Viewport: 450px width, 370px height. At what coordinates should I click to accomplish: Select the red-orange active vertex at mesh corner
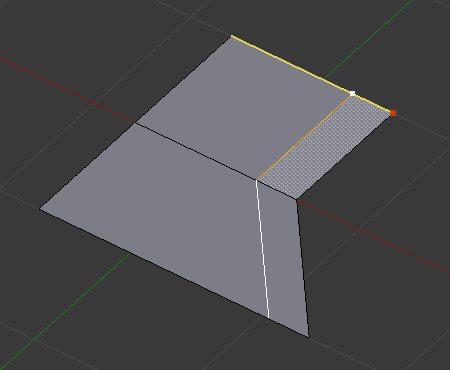click(393, 113)
